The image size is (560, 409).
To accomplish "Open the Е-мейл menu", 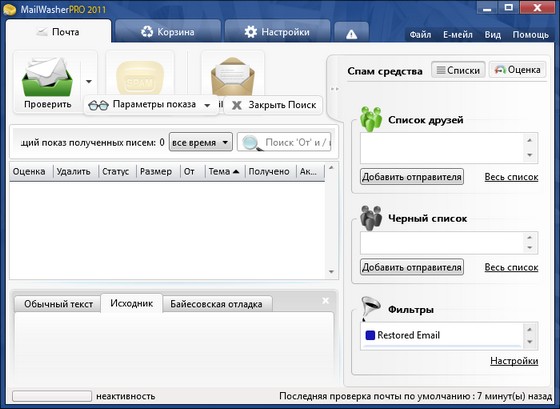I will point(458,35).
